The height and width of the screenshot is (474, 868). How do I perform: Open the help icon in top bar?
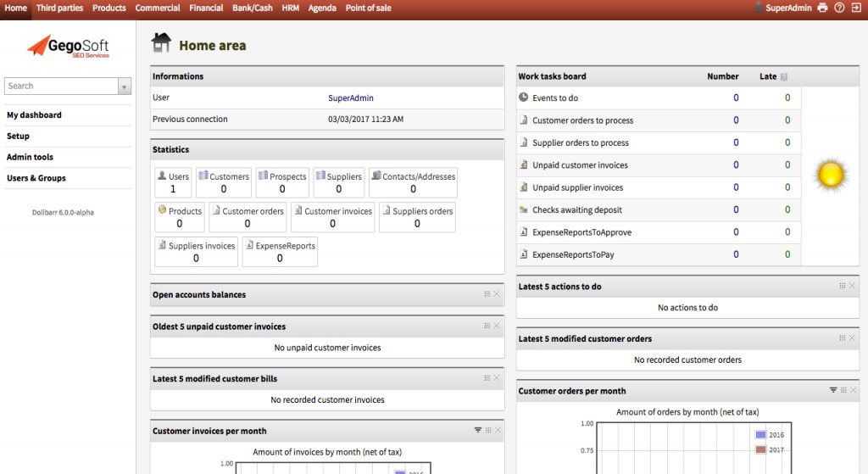[839, 8]
